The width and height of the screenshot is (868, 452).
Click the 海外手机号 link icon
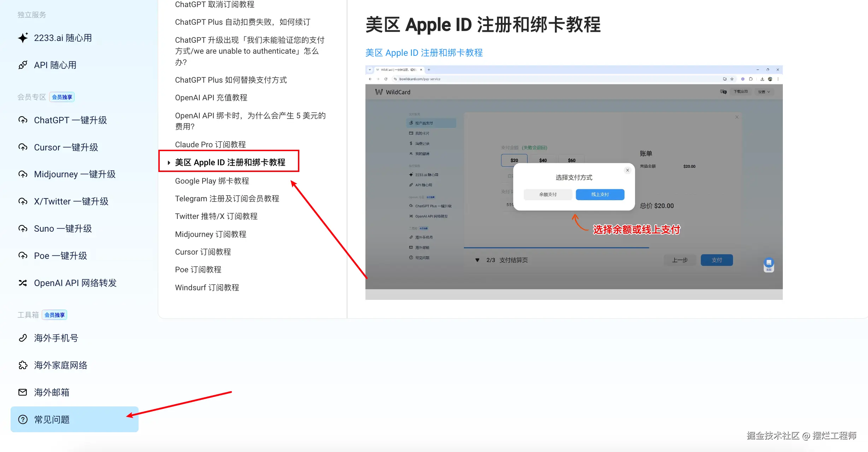23,338
